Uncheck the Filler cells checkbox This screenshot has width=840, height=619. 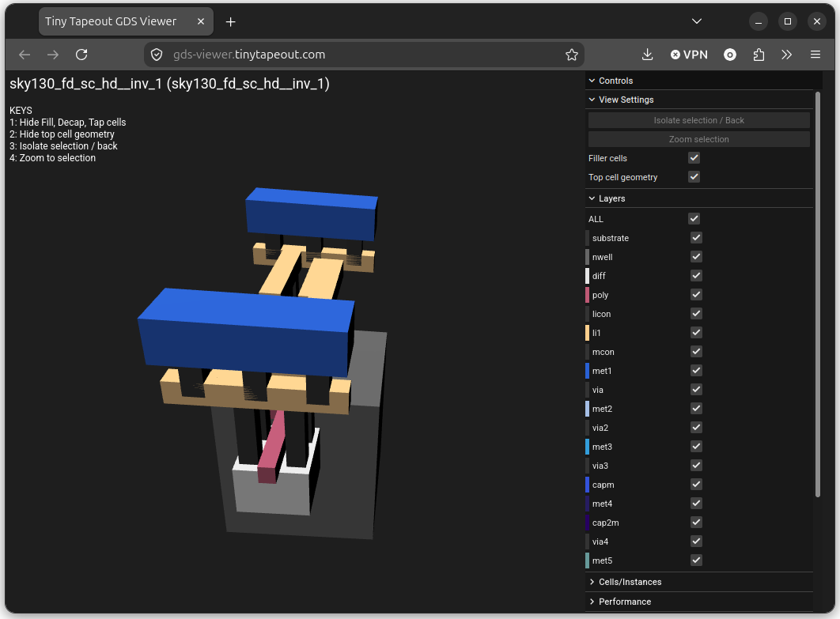point(694,158)
